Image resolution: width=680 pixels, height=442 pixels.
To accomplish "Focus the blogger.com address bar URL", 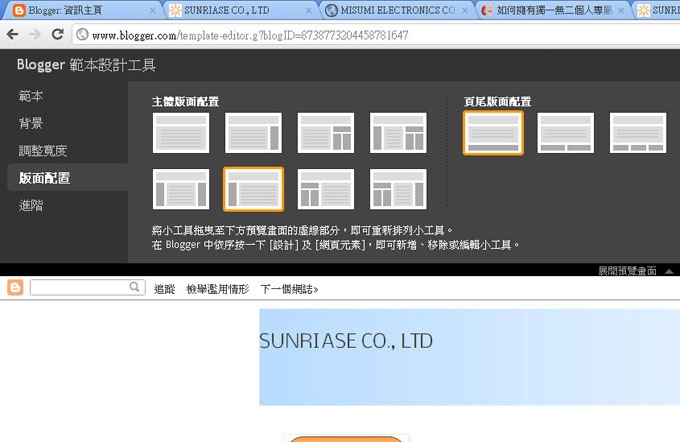I will 250,35.
